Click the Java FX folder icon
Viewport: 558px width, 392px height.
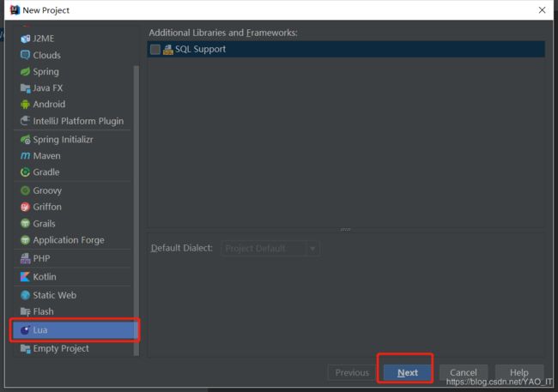click(25, 87)
